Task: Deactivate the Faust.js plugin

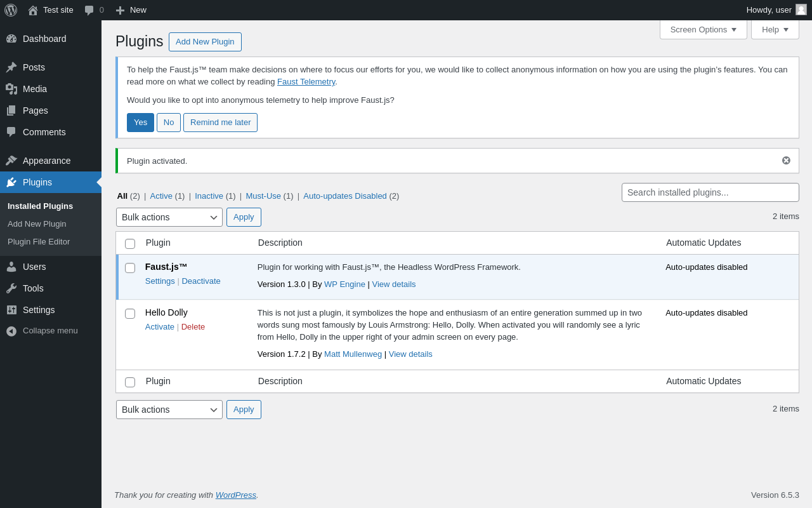Action: coord(201,281)
